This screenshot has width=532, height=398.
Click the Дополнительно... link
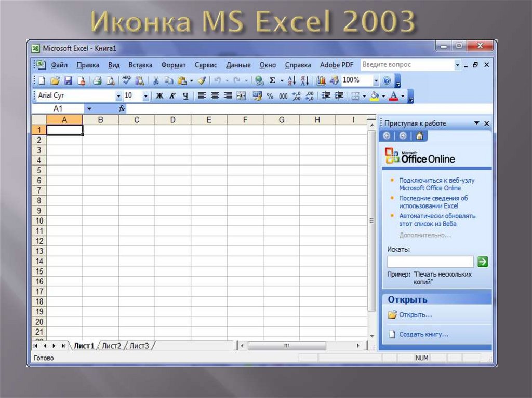click(425, 235)
